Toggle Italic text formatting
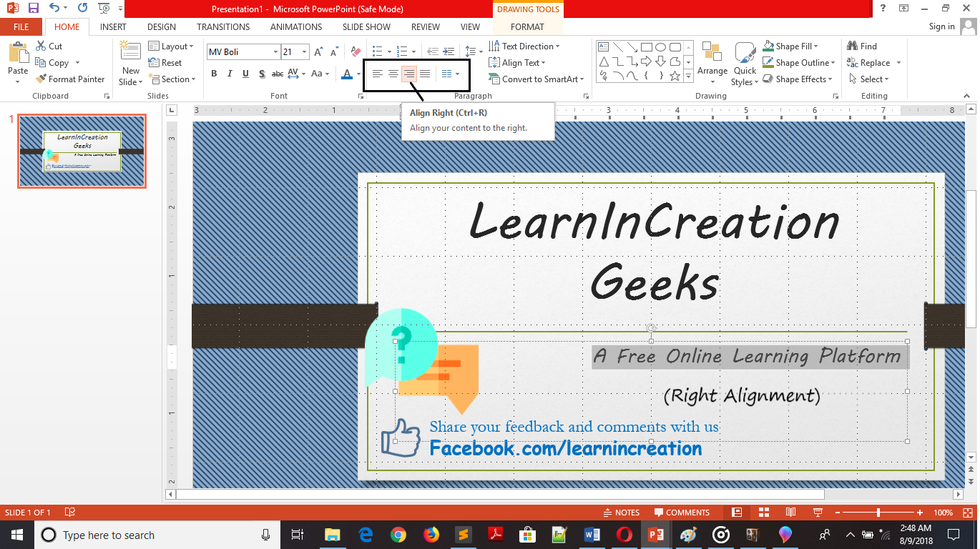Viewport: 980px width, 549px height. pyautogui.click(x=230, y=74)
